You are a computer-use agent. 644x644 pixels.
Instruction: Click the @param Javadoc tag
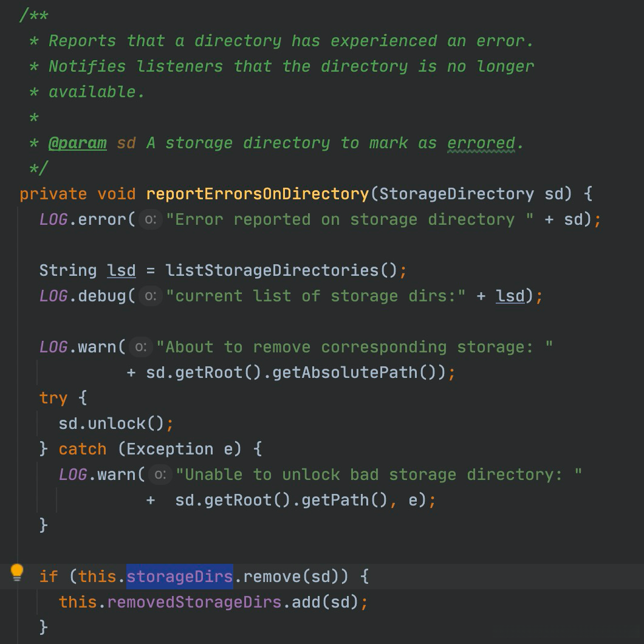click(77, 143)
